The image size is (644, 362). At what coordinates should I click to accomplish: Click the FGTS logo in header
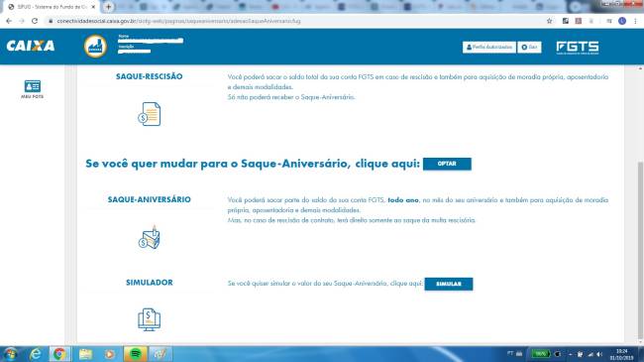point(578,48)
